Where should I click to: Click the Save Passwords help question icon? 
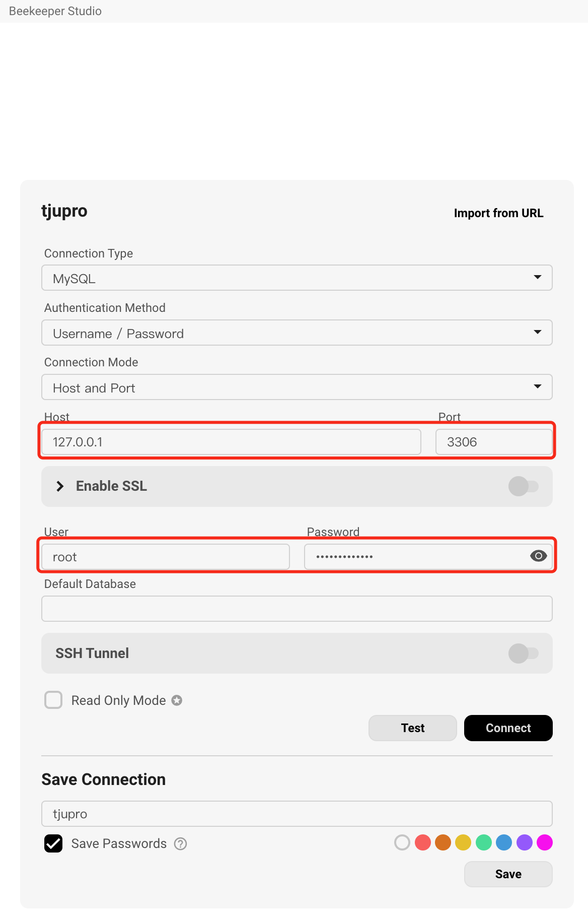coord(180,843)
